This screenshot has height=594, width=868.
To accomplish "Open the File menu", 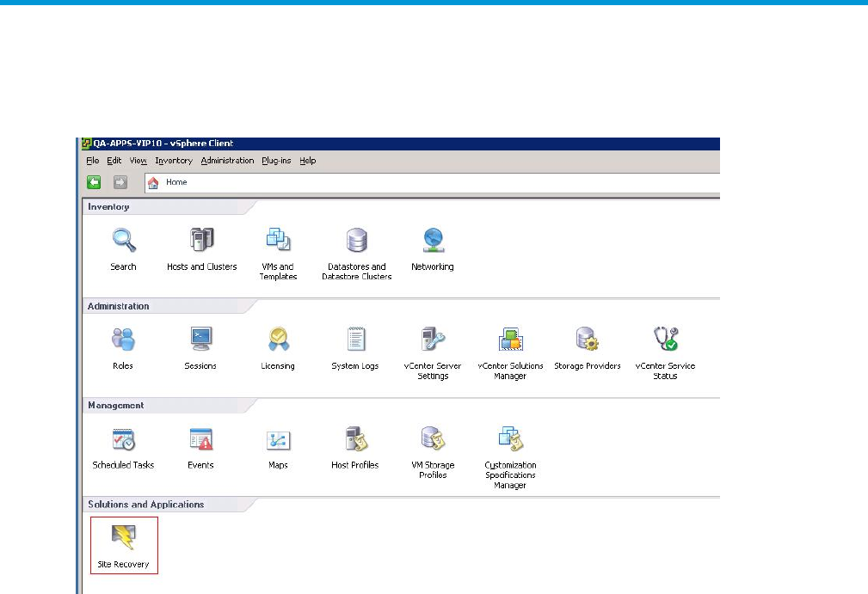I will [92, 161].
